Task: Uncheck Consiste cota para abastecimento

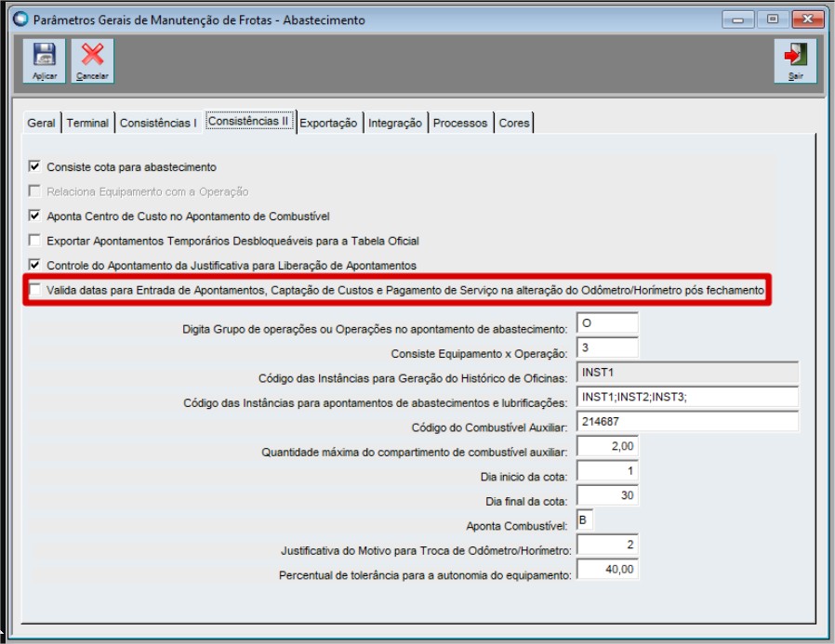Action: 34,166
